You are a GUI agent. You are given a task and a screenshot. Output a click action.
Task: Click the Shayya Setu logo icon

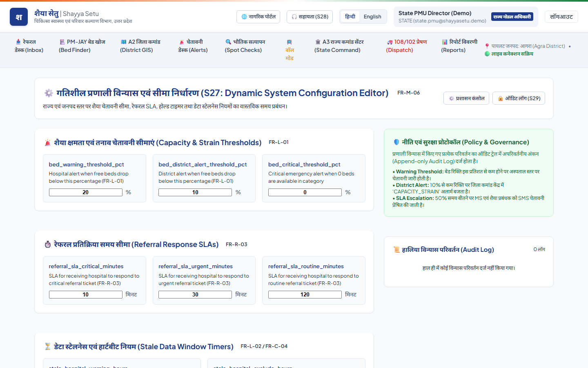(x=19, y=17)
